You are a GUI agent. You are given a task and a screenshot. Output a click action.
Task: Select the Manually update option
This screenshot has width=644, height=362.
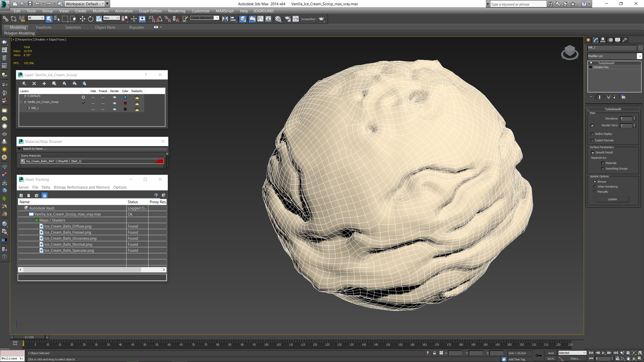pos(595,192)
